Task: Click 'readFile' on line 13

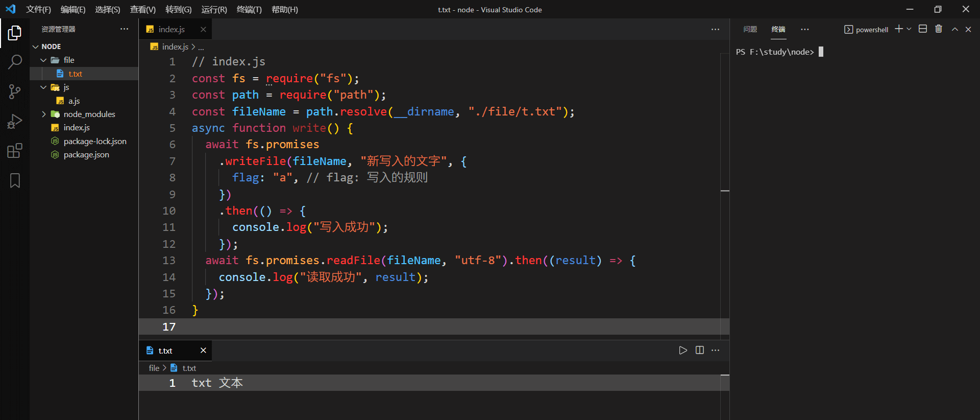Action: (x=353, y=260)
